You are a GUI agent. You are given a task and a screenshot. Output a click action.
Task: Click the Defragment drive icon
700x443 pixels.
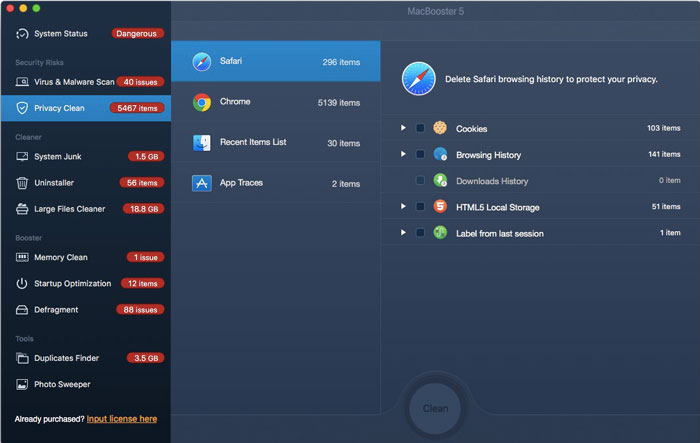[x=22, y=310]
